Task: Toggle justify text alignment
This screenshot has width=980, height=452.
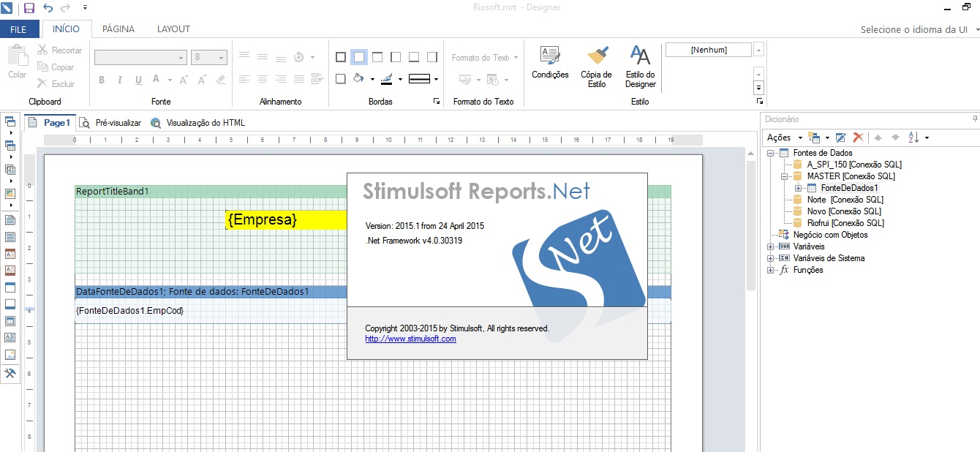Action: tap(299, 79)
